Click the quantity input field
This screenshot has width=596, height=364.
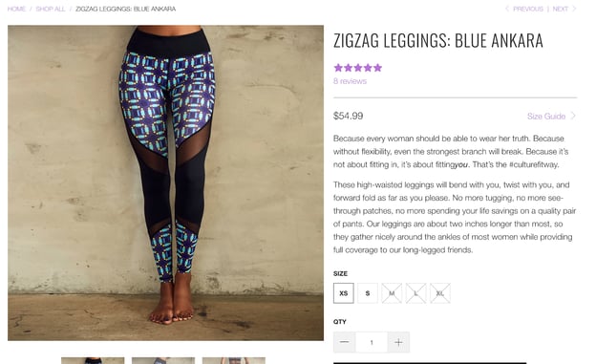pos(372,342)
